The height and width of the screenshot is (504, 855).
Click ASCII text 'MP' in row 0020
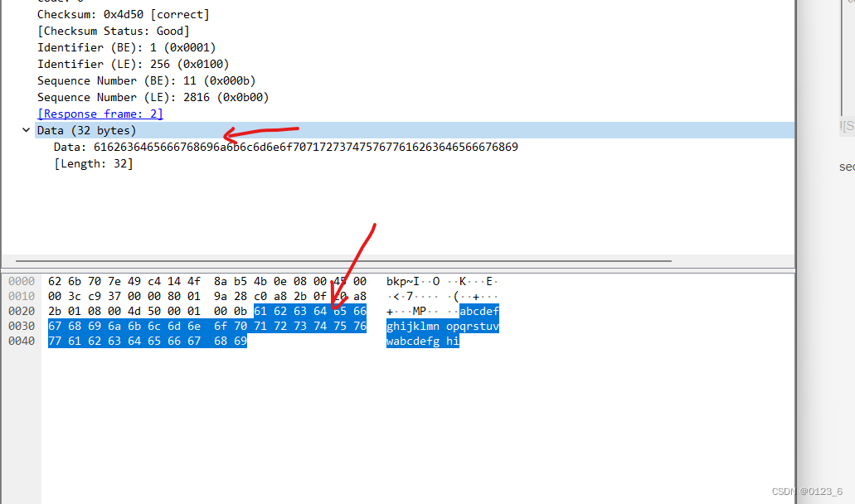pos(420,311)
